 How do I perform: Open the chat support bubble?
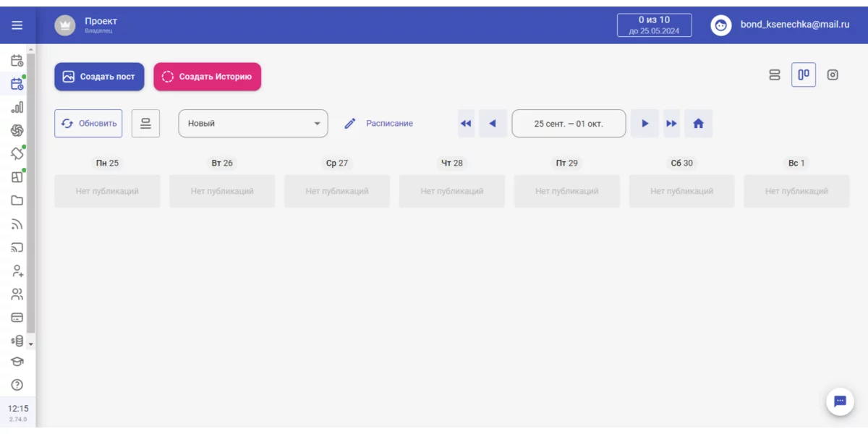(840, 401)
